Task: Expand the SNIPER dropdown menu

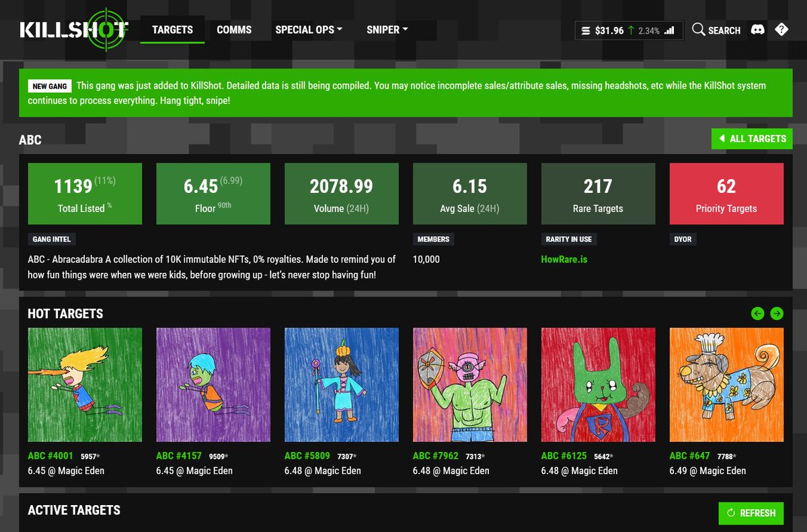Action: pyautogui.click(x=387, y=30)
